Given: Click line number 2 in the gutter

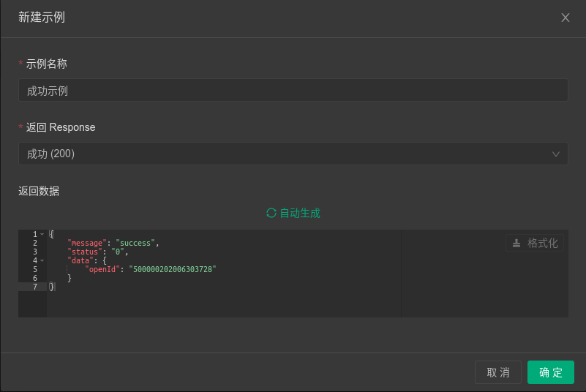Looking at the screenshot, I should [34, 243].
